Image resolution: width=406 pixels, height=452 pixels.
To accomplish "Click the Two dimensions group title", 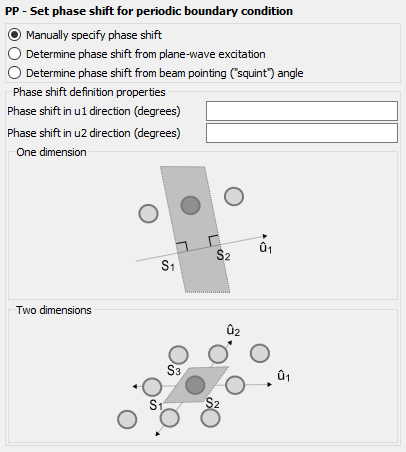I will 54,310.
